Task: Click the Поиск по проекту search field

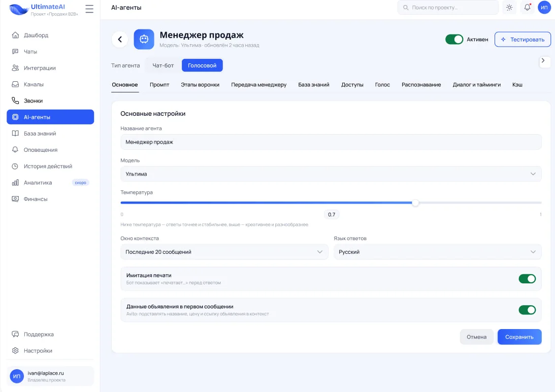Action: click(x=448, y=8)
